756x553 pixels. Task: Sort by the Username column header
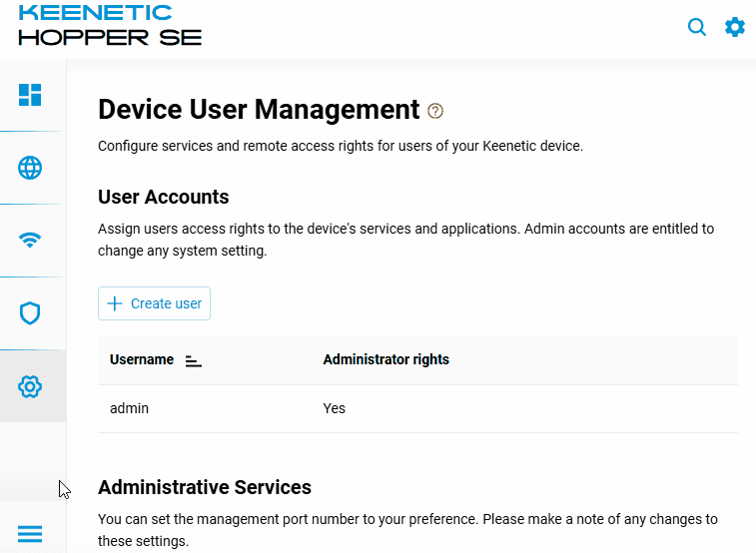(142, 359)
